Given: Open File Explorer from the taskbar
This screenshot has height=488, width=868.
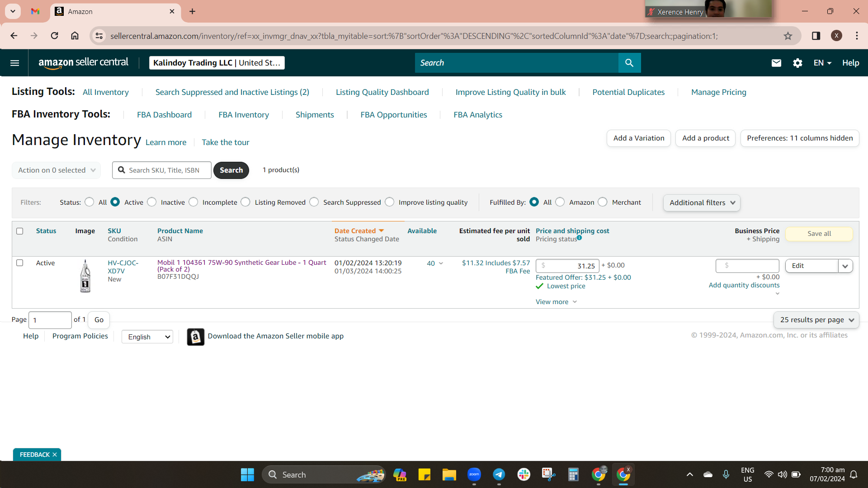Looking at the screenshot, I should coord(449,474).
